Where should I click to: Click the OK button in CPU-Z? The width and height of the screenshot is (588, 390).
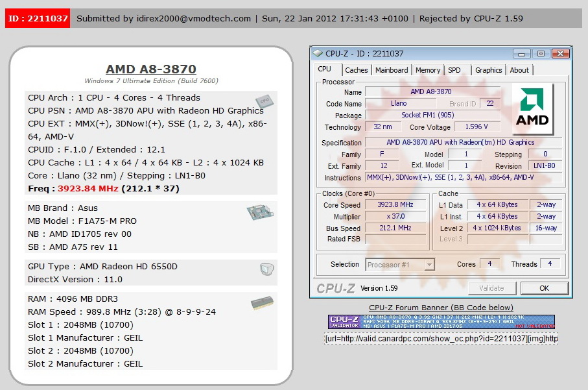(544, 288)
